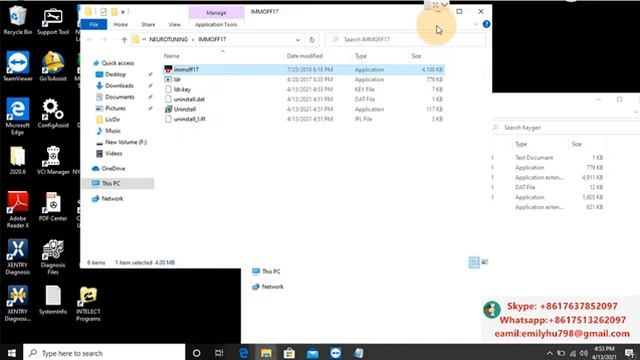Screen dimensions: 640x360
Task: Select the uninstall.dat file
Action: (x=304, y=99)
